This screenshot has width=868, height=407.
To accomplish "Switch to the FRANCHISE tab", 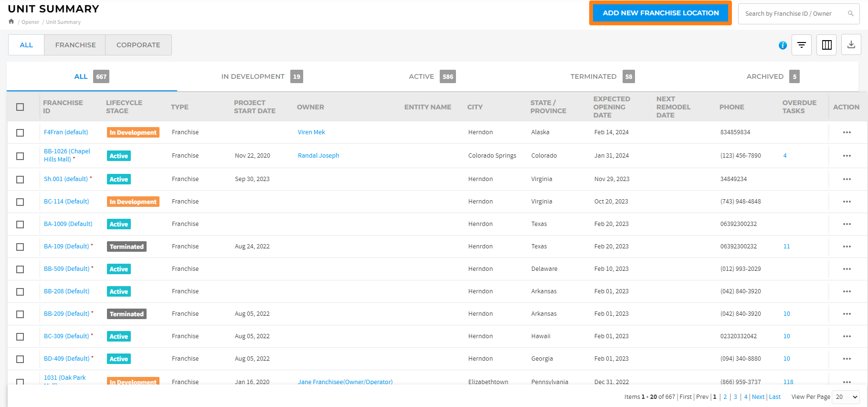I will [x=75, y=45].
